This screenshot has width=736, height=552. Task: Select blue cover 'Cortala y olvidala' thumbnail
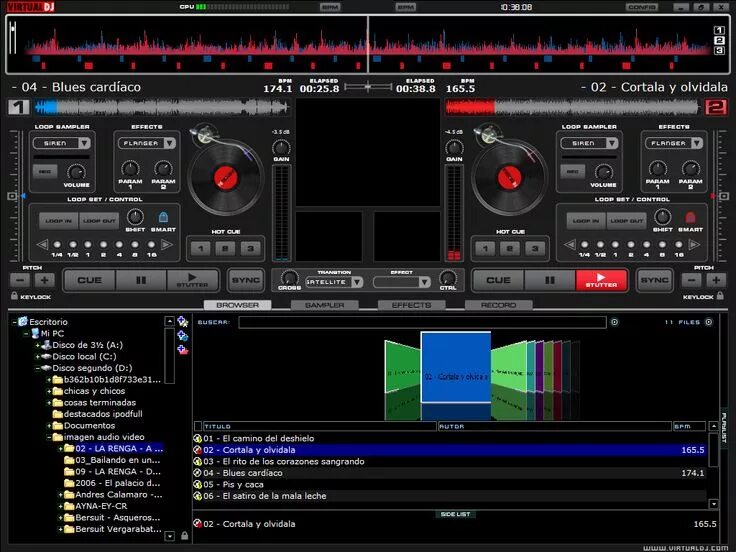point(456,368)
